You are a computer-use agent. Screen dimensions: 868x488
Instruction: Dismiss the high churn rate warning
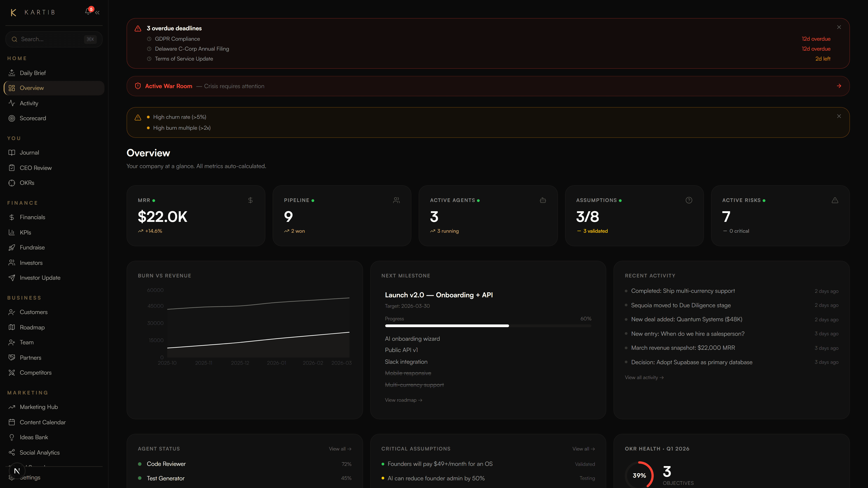click(839, 116)
